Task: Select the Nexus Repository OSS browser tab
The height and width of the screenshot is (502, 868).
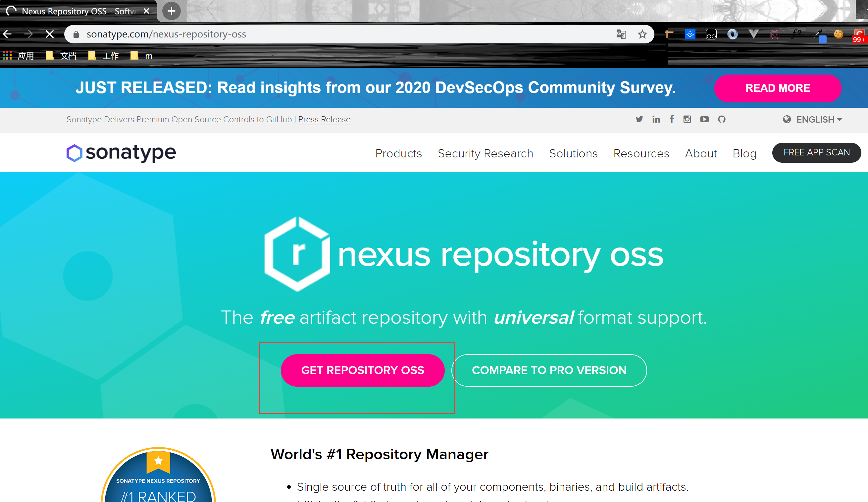Action: point(78,11)
